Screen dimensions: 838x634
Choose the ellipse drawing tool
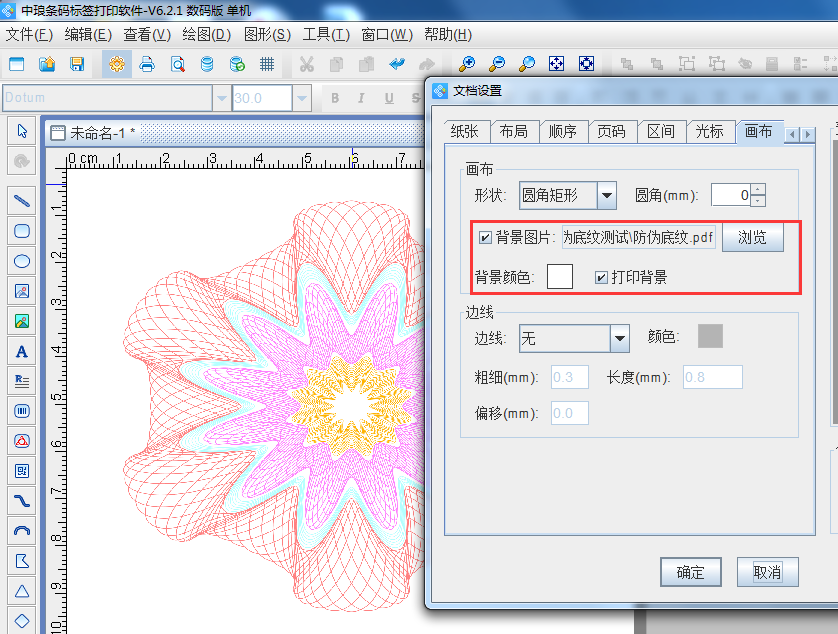coord(20,261)
